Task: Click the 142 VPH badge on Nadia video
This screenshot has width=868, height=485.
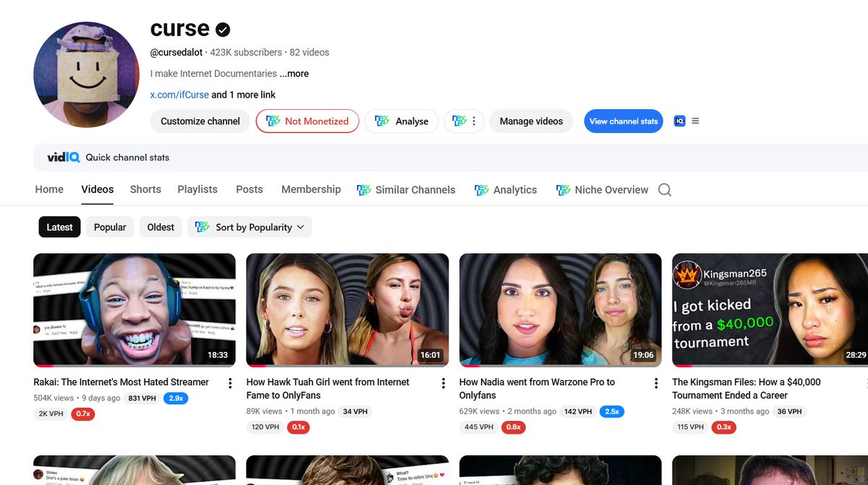Action: (x=579, y=411)
